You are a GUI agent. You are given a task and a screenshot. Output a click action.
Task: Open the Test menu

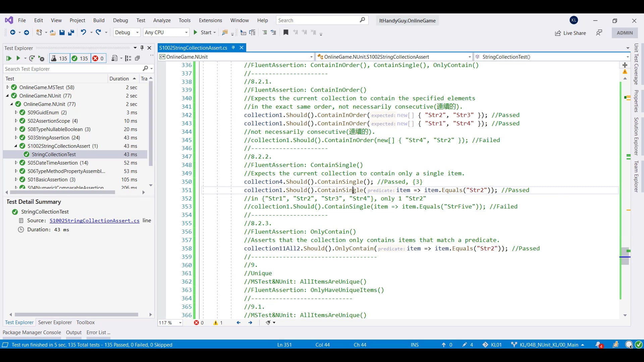[x=141, y=20]
